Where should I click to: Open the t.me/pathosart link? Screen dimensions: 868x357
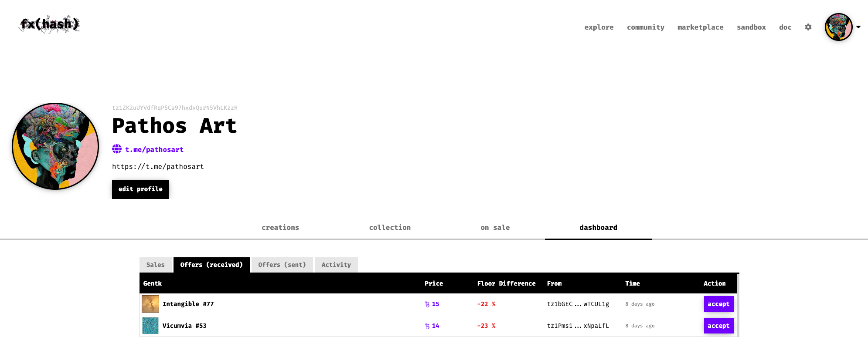(x=154, y=149)
